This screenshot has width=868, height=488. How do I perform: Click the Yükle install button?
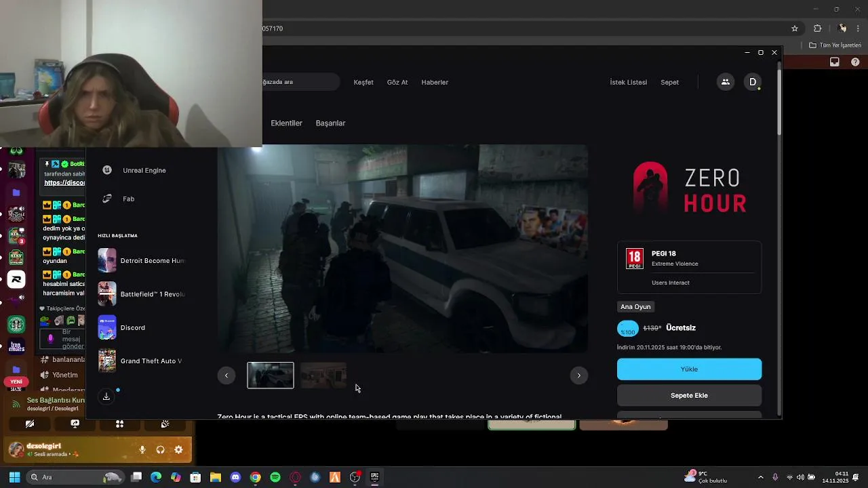pyautogui.click(x=689, y=369)
